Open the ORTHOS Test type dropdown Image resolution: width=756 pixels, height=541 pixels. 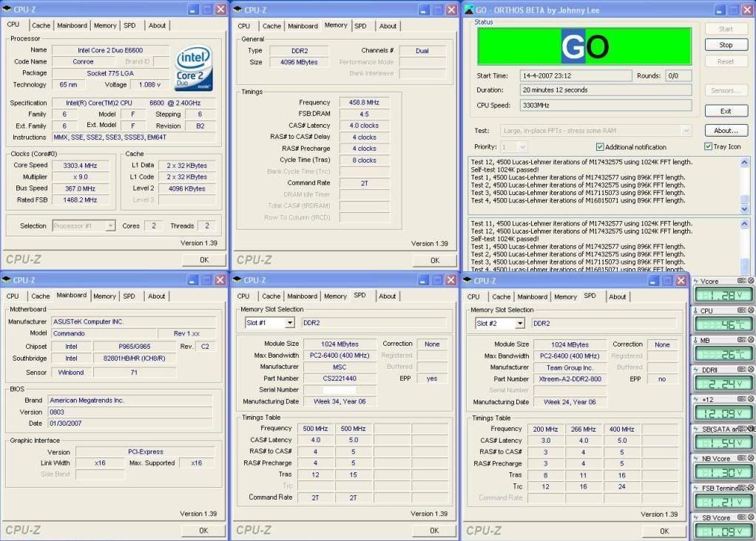pyautogui.click(x=686, y=131)
